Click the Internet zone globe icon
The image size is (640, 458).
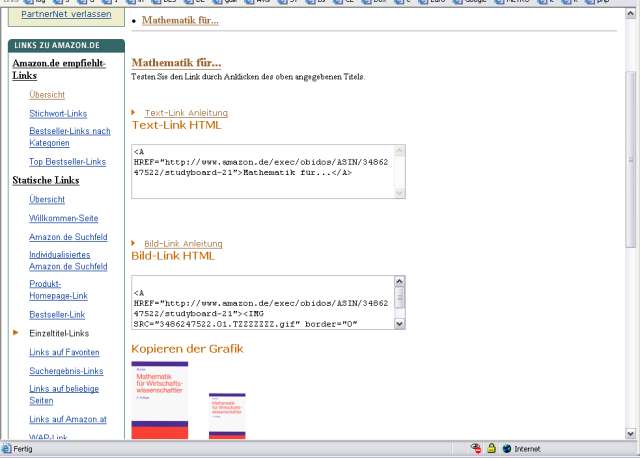pos(507,449)
